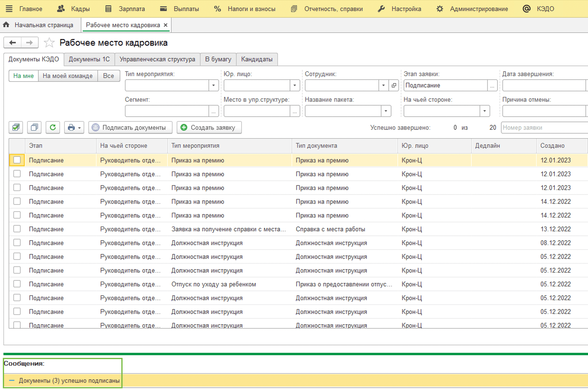Go back with the left arrow button
Image resolution: width=588 pixels, height=389 pixels.
[12, 43]
